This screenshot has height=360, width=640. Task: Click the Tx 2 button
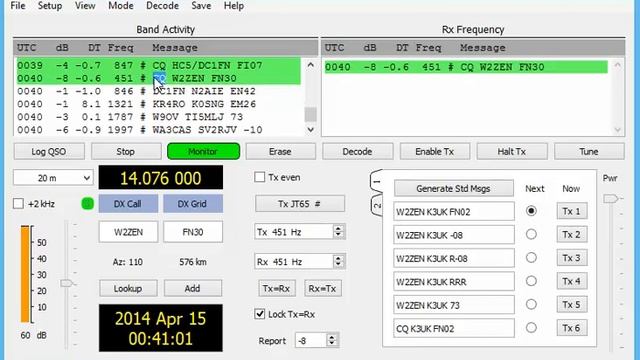(x=572, y=234)
